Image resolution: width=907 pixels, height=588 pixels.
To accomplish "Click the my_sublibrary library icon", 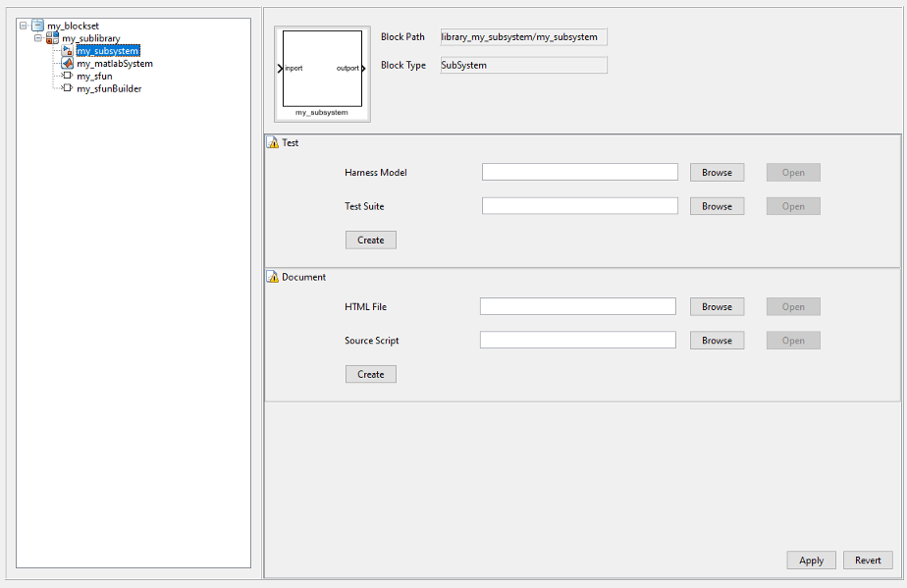I will [x=52, y=38].
